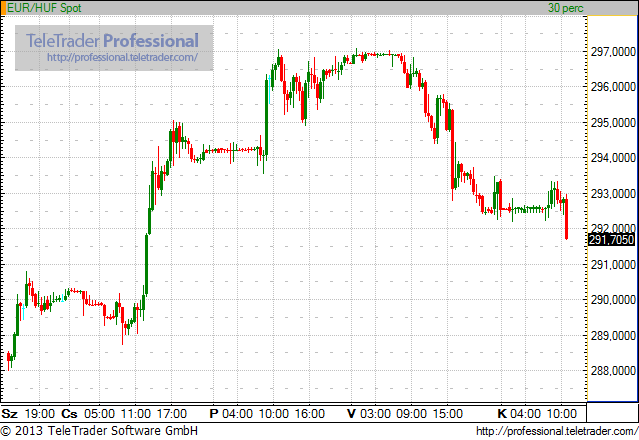Click the EUR/HUF Spot chart title
The width and height of the screenshot is (639, 440).
click(x=44, y=8)
